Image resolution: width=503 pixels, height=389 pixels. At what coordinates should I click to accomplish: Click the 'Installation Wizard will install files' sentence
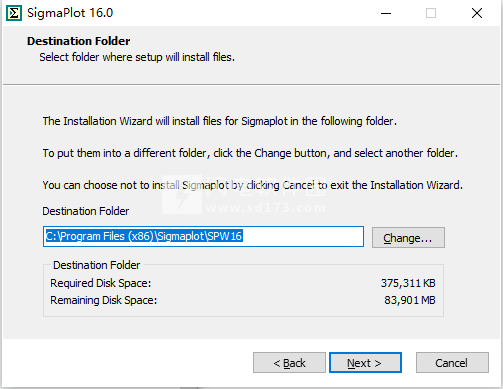tap(220, 121)
